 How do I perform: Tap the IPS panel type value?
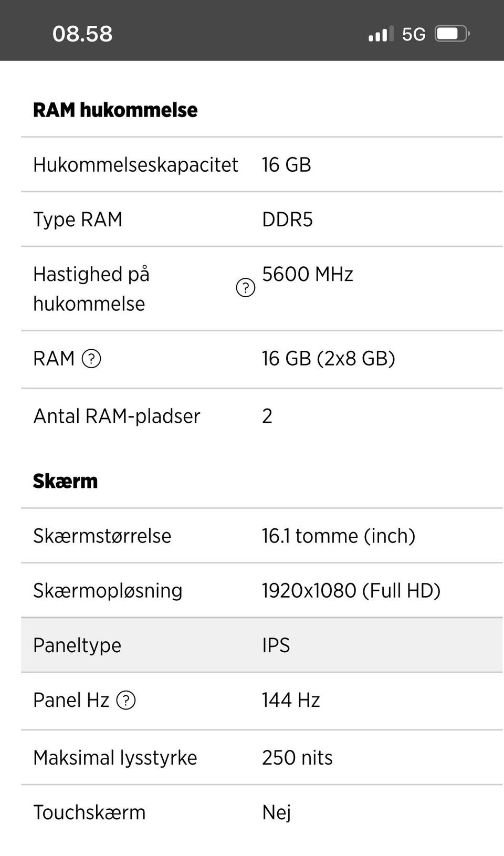[x=276, y=645]
